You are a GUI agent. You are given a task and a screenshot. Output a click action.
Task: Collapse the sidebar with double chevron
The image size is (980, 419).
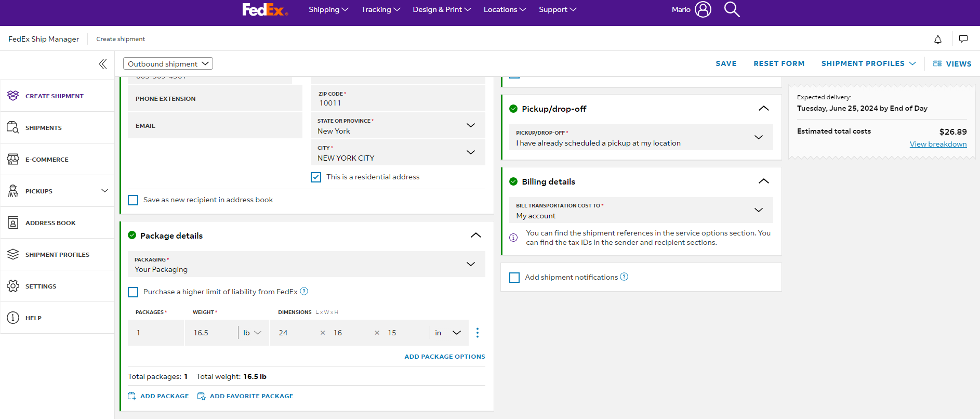(x=103, y=64)
